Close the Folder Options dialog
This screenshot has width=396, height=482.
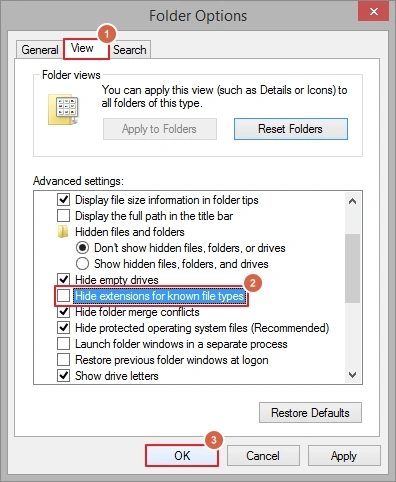(374, 12)
